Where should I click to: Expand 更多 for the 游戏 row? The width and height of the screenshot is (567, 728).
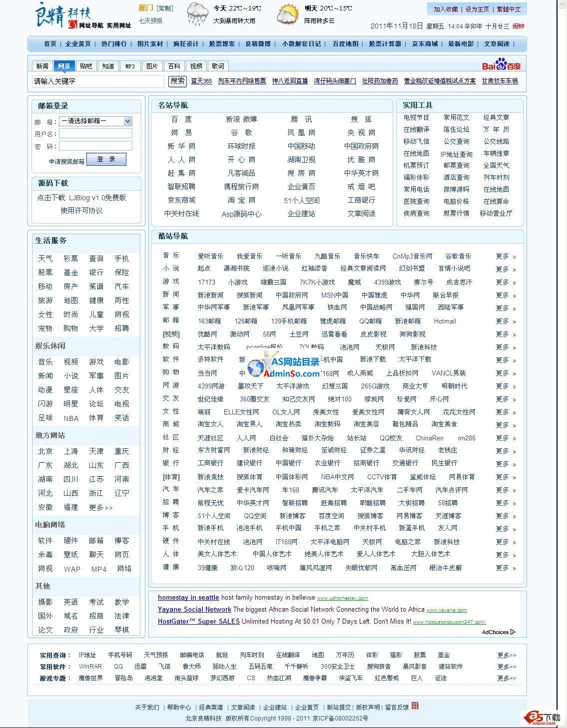click(x=506, y=282)
